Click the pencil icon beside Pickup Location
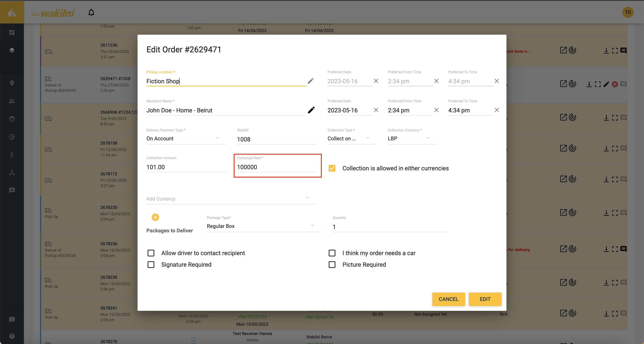 coord(310,81)
